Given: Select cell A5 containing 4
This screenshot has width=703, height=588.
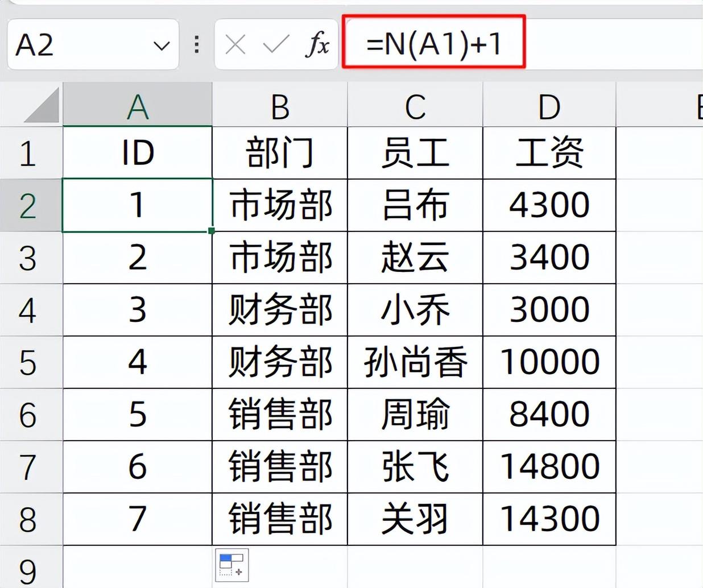Looking at the screenshot, I should [x=137, y=362].
